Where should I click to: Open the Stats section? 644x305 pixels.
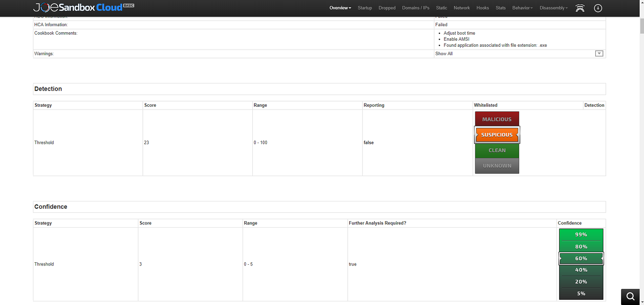[x=501, y=8]
